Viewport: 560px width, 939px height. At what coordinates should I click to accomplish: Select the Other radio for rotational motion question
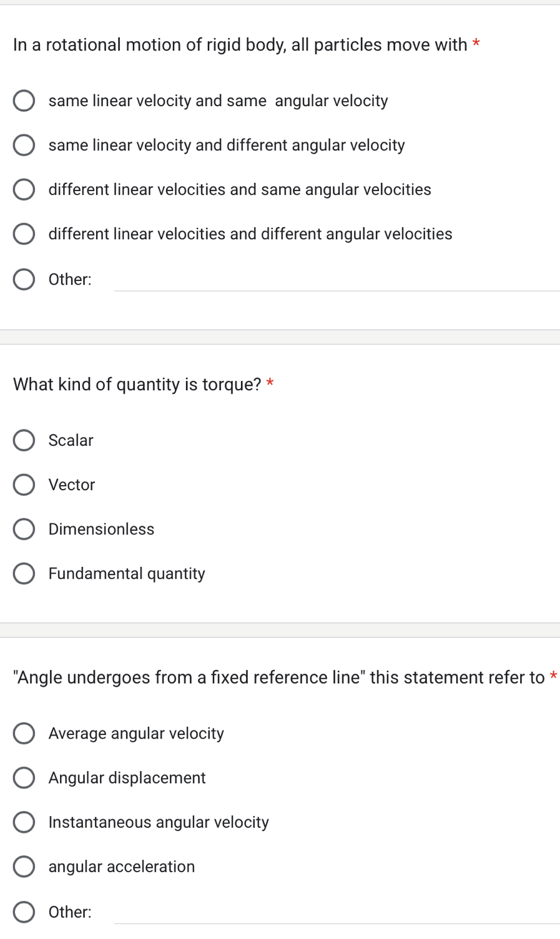(24, 280)
